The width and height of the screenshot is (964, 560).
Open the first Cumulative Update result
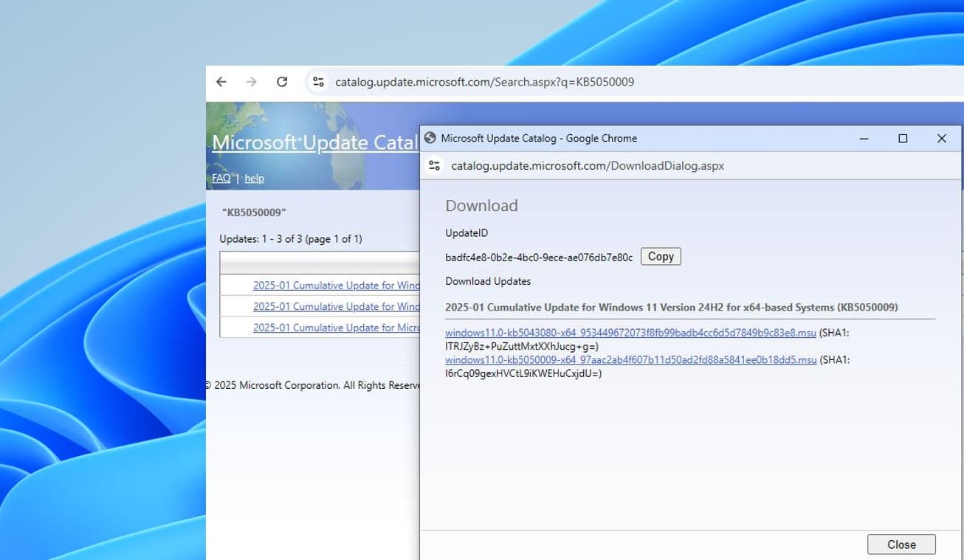pos(336,286)
